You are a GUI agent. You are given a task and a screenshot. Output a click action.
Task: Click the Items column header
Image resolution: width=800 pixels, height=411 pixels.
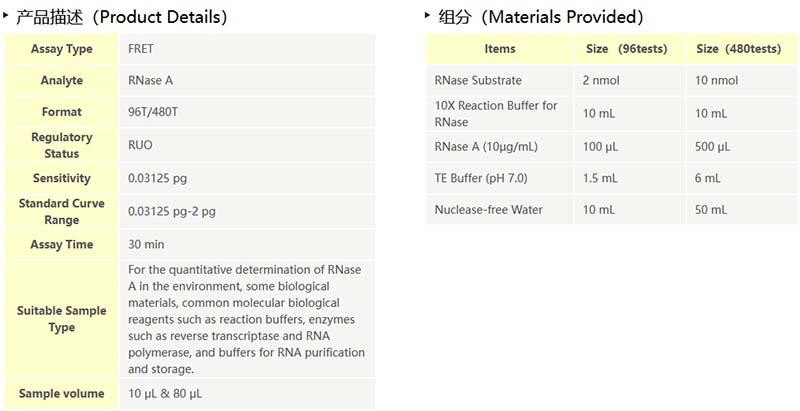500,49
